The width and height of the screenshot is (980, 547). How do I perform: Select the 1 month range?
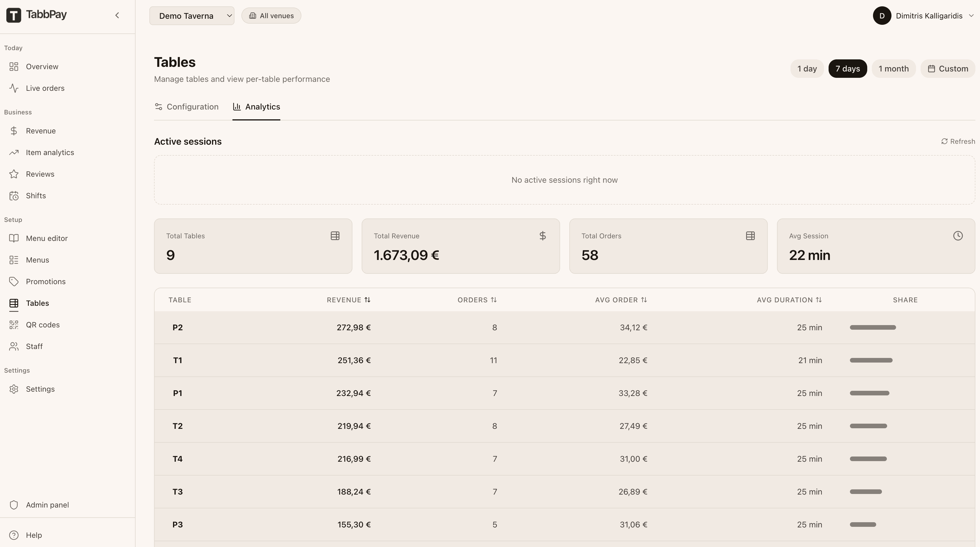click(x=894, y=69)
